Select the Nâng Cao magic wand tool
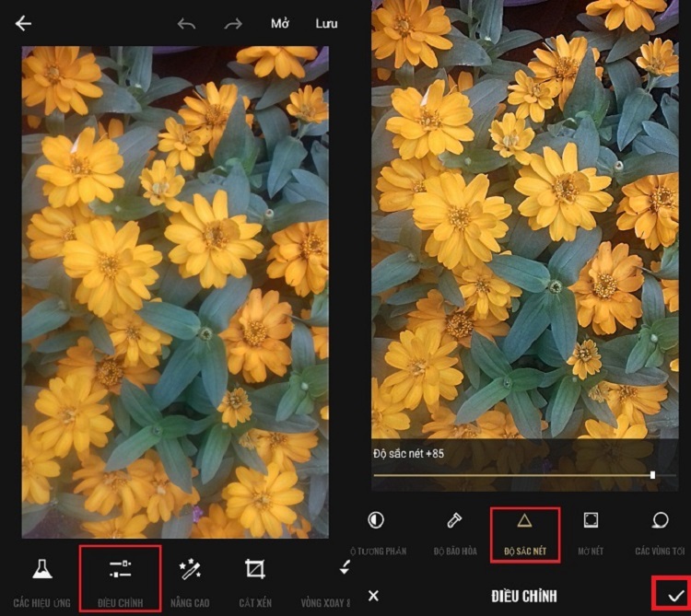Viewport: 691px width, 616px height. (x=190, y=580)
